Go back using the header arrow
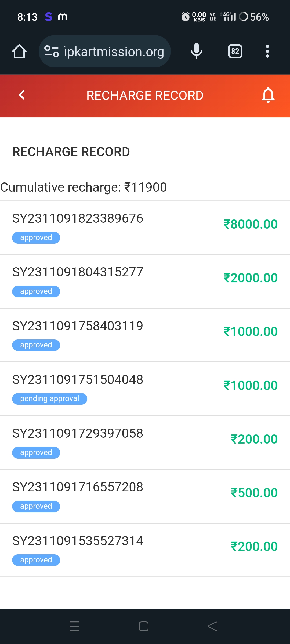The image size is (290, 644). (x=22, y=95)
